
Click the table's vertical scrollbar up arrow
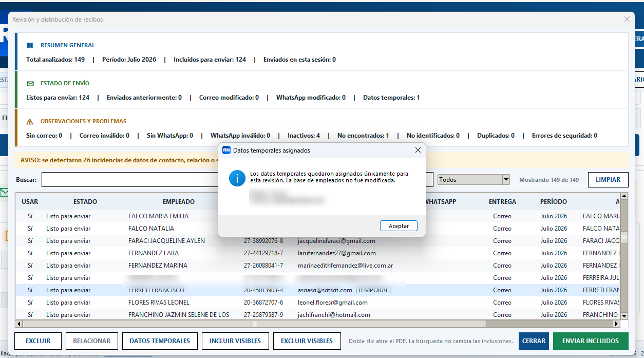click(624, 196)
